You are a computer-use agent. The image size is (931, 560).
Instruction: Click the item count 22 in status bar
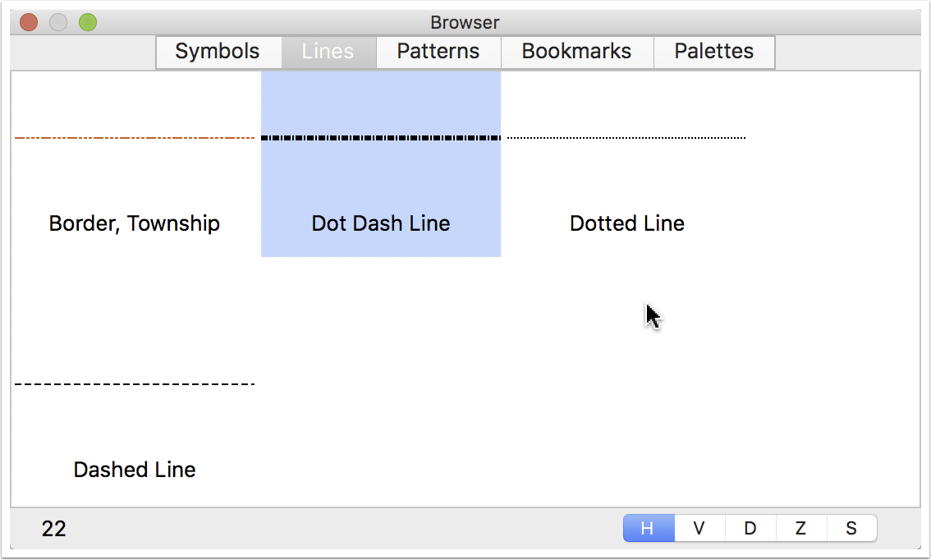[x=53, y=529]
